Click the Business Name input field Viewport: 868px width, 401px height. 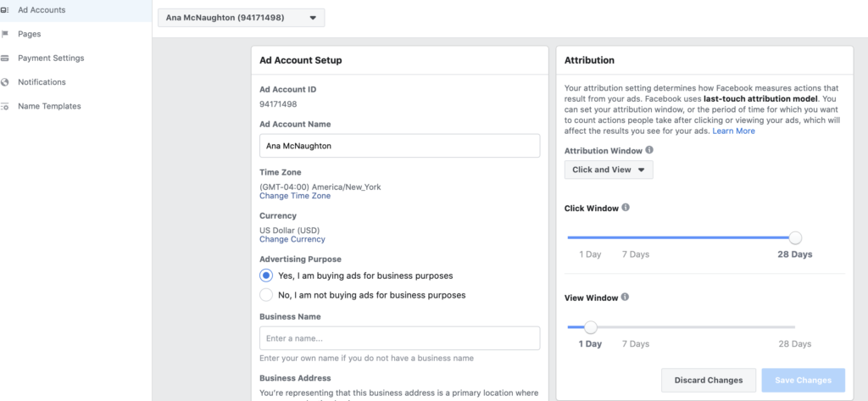pyautogui.click(x=399, y=338)
